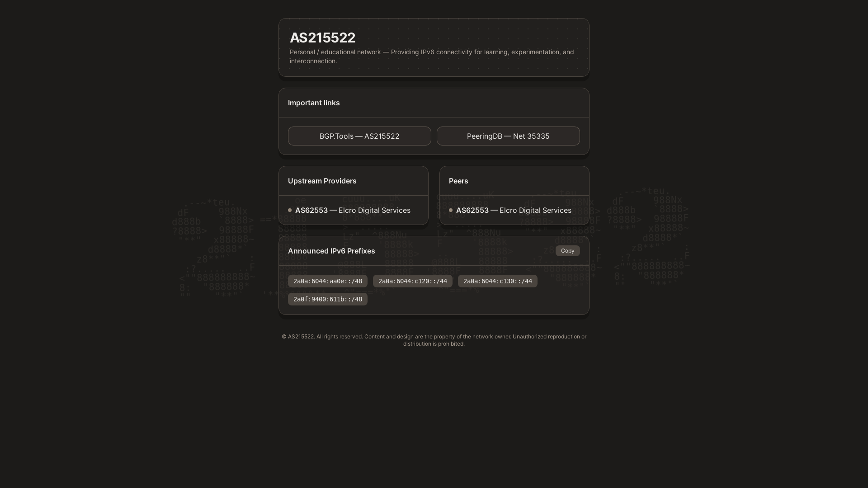Select prefix 2a0a:6044:aa0e::/48

328,281
